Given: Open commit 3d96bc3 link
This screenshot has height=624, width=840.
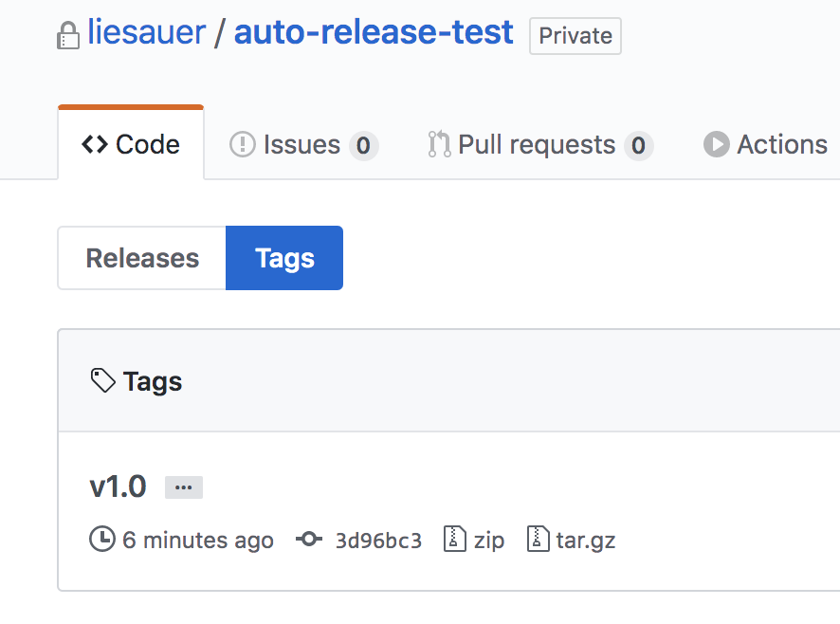Looking at the screenshot, I should tap(378, 540).
